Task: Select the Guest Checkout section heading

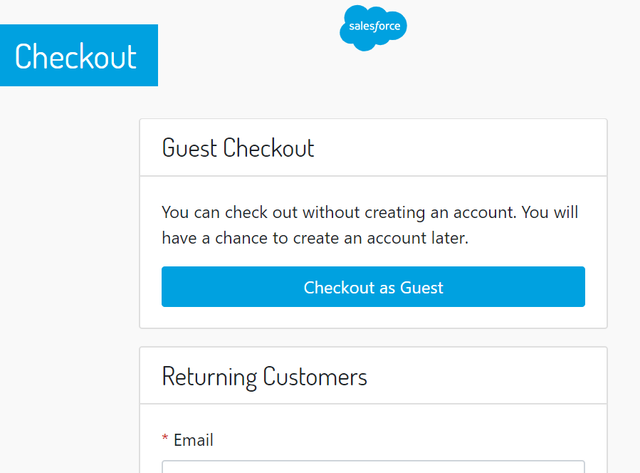Action: point(238,148)
